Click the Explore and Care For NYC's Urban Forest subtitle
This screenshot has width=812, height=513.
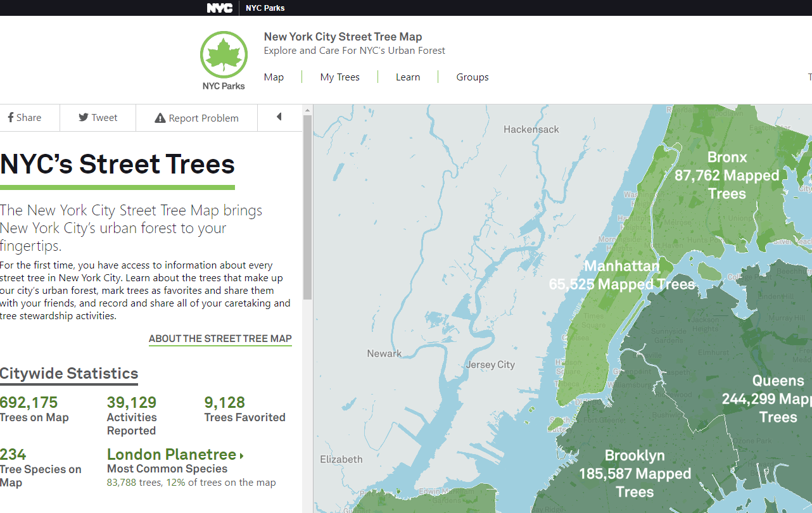coord(355,51)
